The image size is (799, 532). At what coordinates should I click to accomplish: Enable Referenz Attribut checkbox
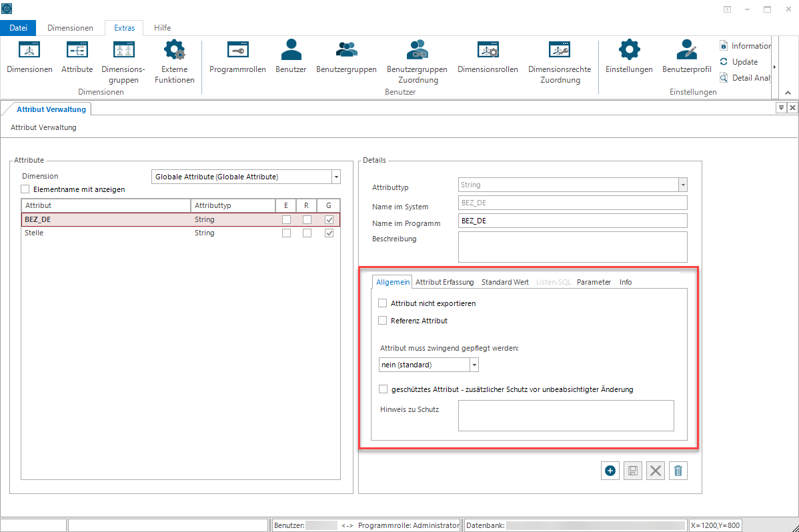coord(383,321)
